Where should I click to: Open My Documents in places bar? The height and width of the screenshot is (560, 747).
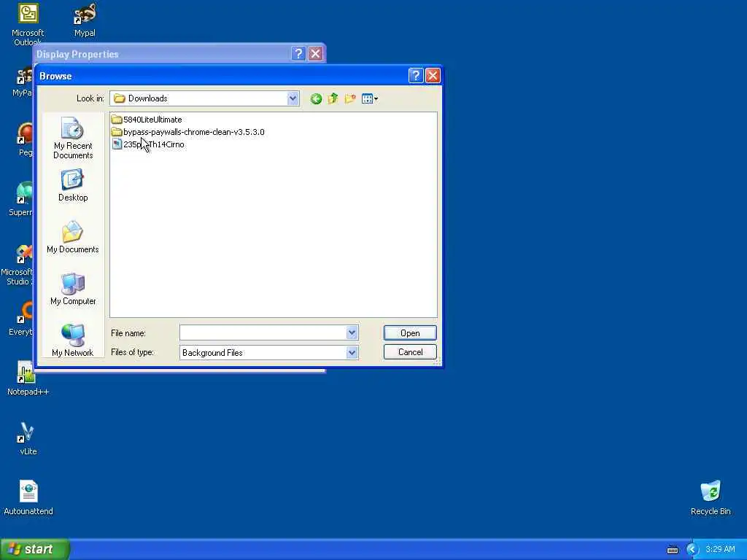[x=73, y=237]
